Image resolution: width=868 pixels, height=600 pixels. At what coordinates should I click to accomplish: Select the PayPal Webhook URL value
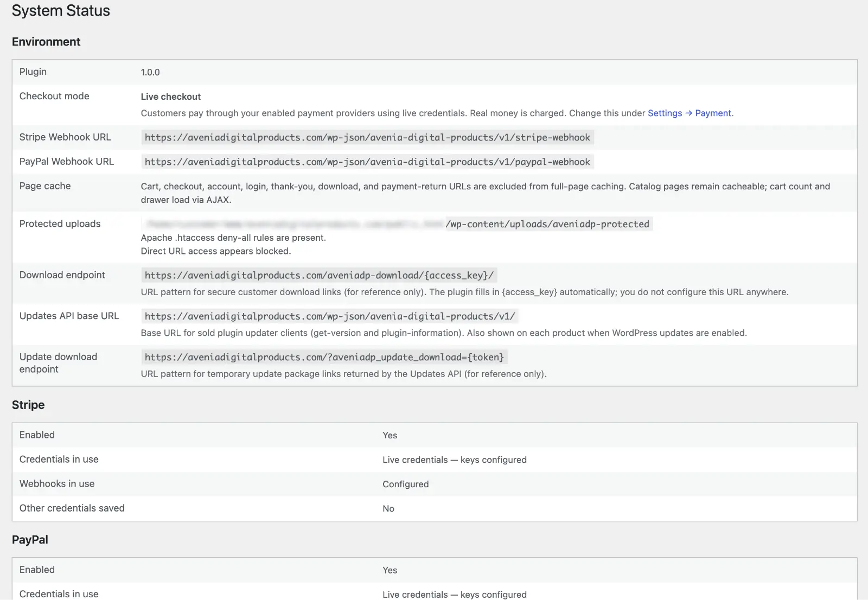coord(367,162)
